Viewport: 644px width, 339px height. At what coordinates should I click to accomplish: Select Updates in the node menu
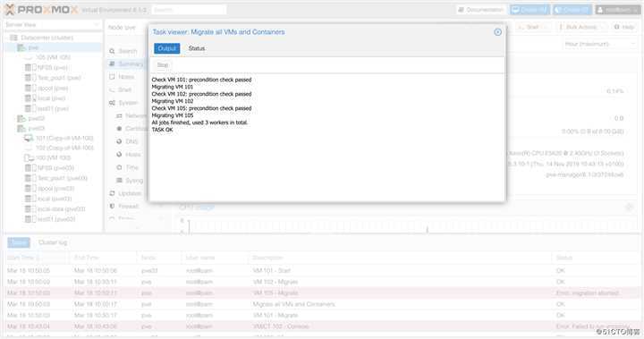click(130, 193)
